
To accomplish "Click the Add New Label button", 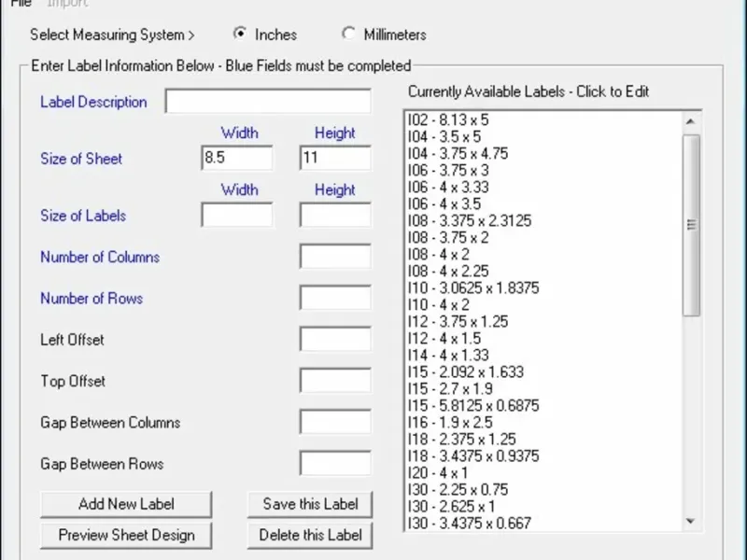I will pos(126,504).
